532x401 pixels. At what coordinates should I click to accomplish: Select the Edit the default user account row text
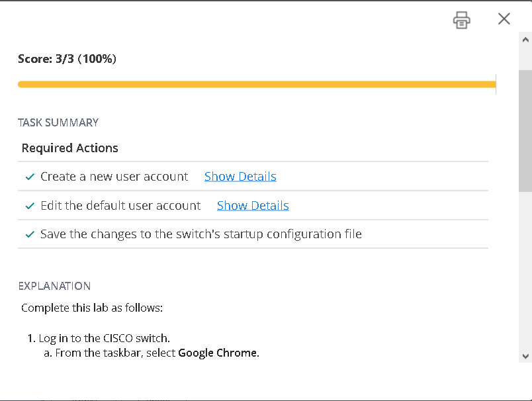tap(120, 206)
